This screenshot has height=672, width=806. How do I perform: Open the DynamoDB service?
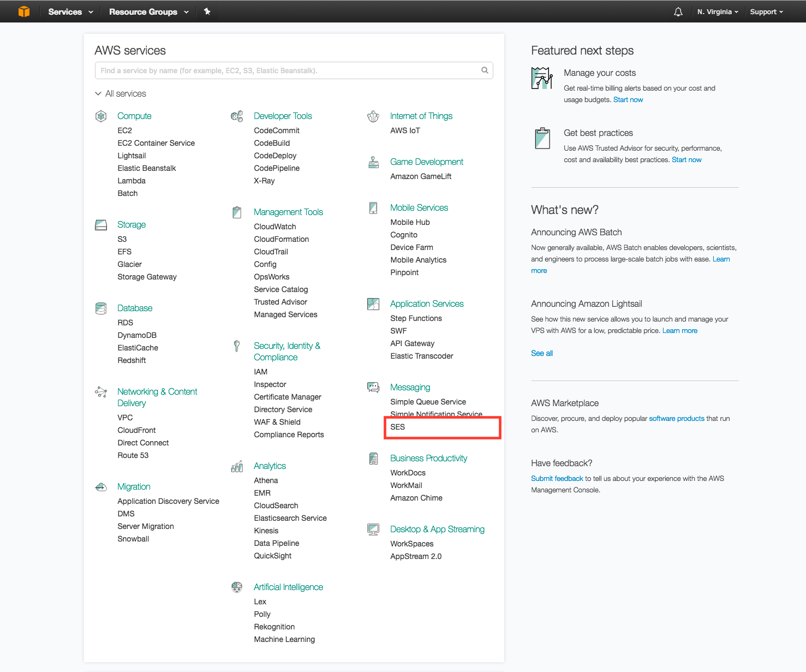tap(137, 335)
